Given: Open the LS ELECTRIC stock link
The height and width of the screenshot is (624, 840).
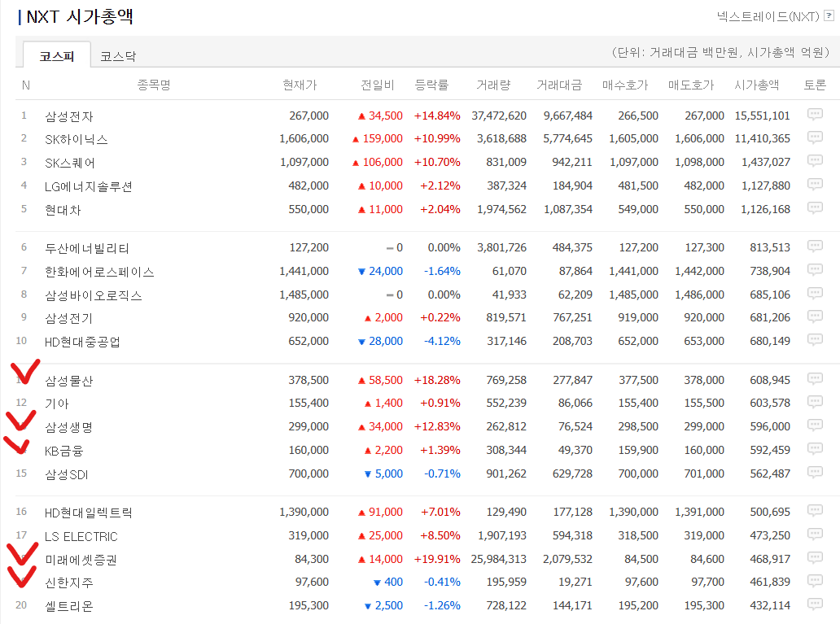Looking at the screenshot, I should [x=81, y=536].
